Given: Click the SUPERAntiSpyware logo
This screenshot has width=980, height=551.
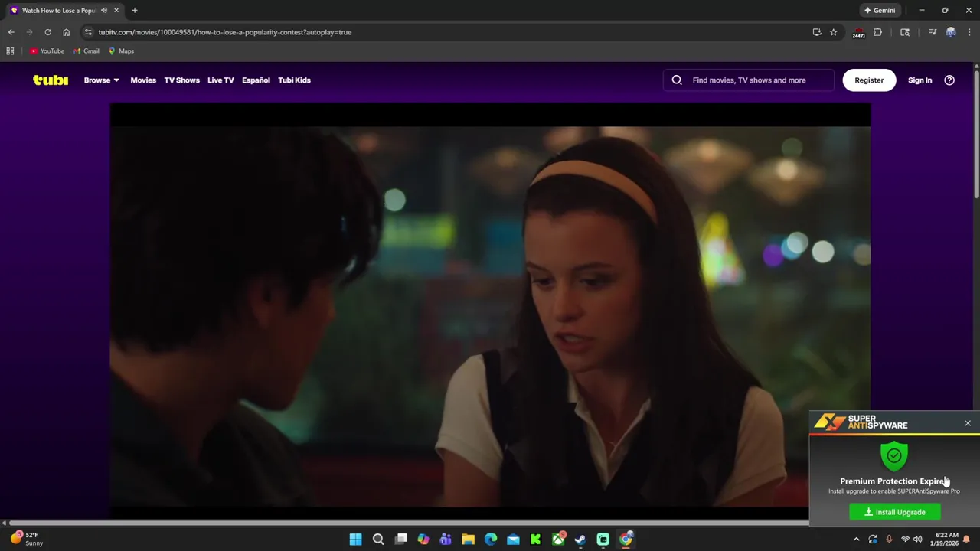Looking at the screenshot, I should (861, 422).
